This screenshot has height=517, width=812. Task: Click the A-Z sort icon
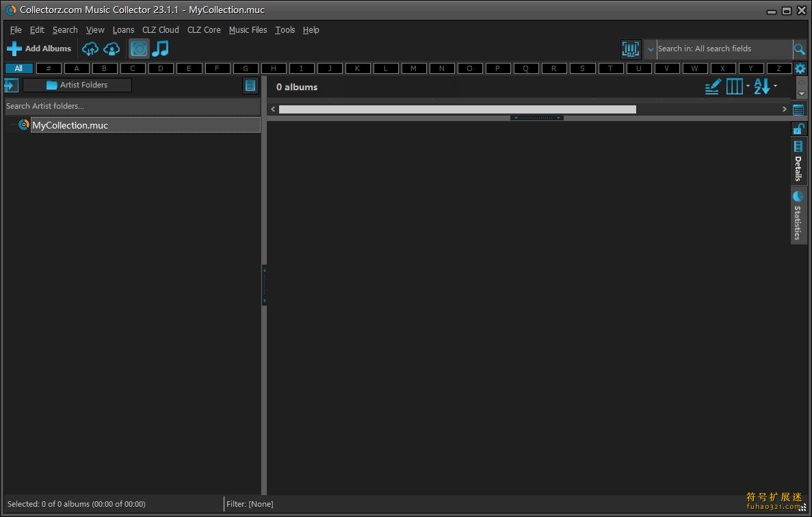[x=762, y=86]
